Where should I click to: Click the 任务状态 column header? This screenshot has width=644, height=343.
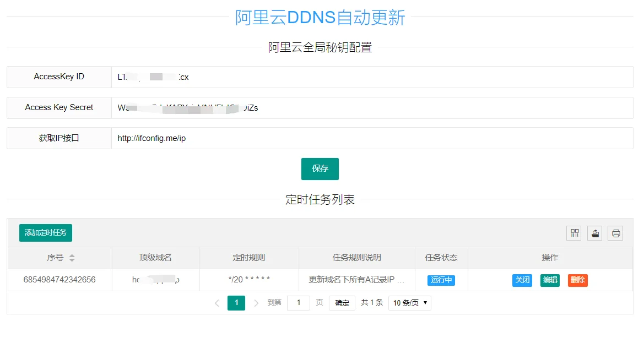[441, 258]
